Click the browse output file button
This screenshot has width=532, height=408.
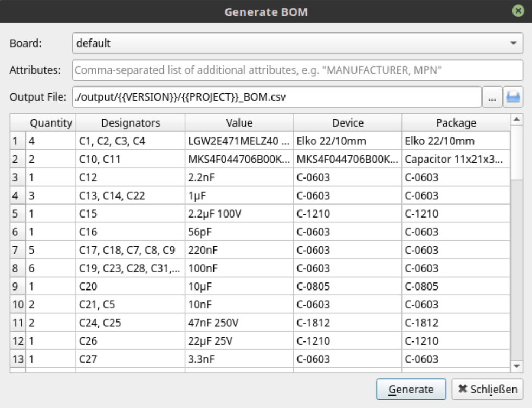coord(492,98)
